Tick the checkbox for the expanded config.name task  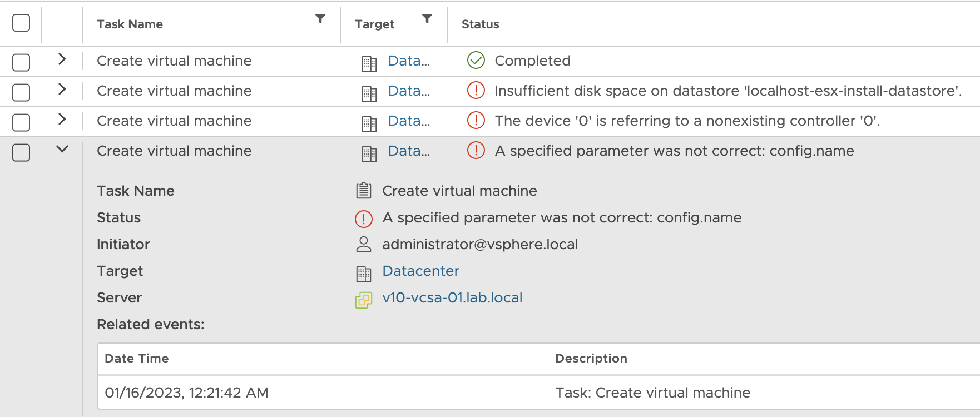[21, 152]
